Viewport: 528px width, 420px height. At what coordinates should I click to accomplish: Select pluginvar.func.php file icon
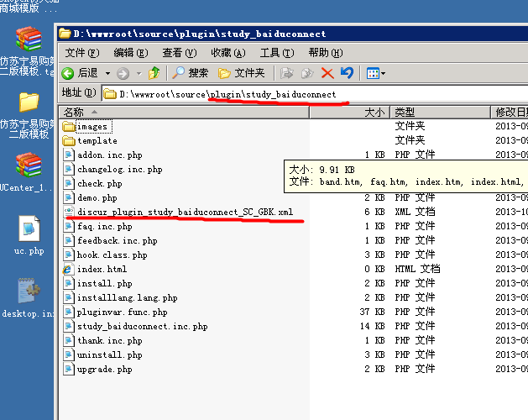pyautogui.click(x=69, y=312)
